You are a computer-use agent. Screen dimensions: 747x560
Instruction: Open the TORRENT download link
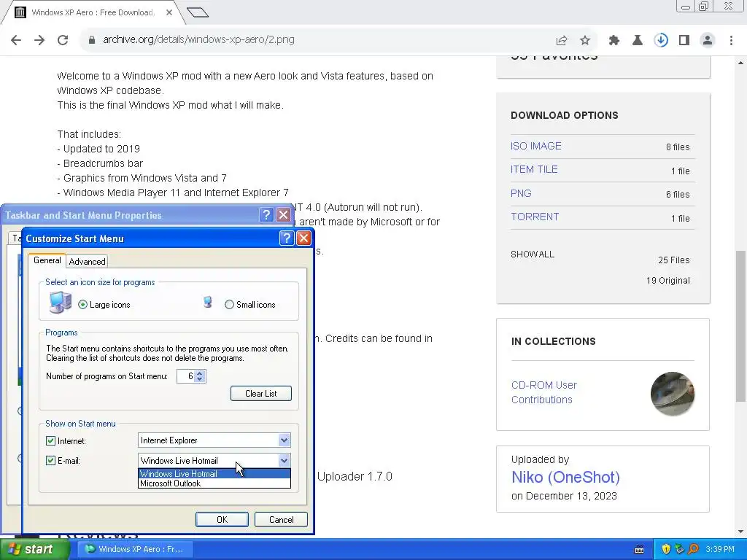point(535,217)
